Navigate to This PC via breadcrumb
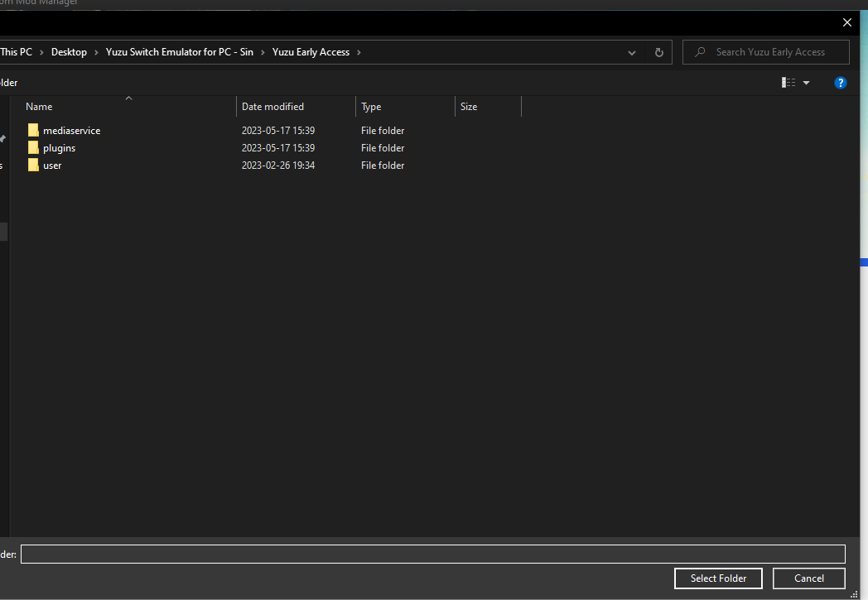 (x=15, y=51)
